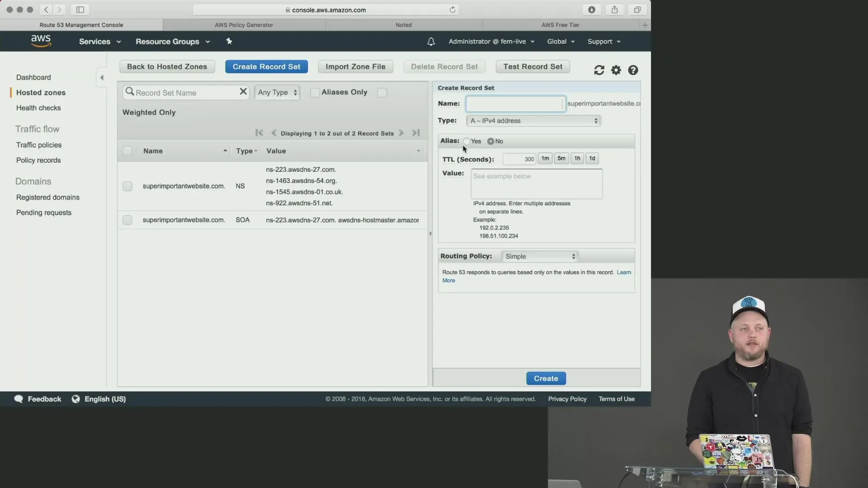Open Policy records in sidebar

[x=38, y=160]
